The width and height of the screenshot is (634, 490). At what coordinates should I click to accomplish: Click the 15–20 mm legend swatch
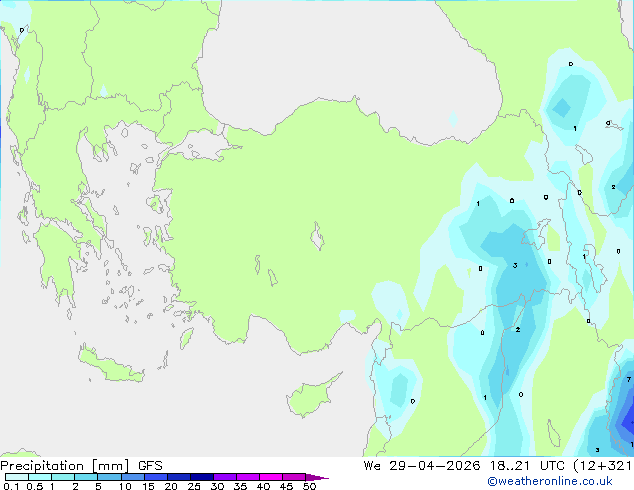155,477
